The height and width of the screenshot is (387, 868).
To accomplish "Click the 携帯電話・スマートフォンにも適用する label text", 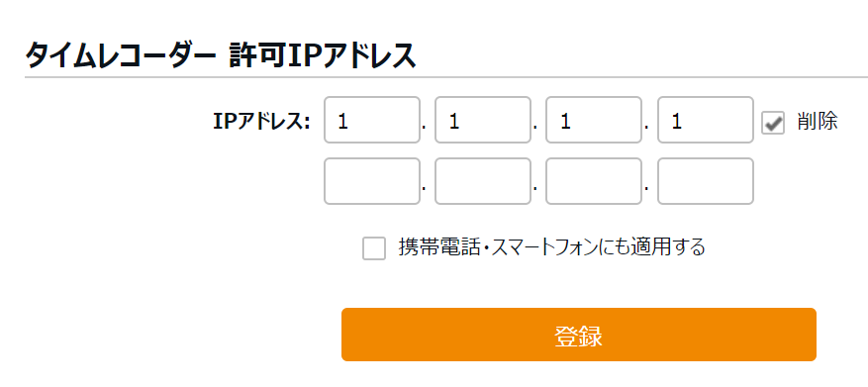I will click(552, 246).
